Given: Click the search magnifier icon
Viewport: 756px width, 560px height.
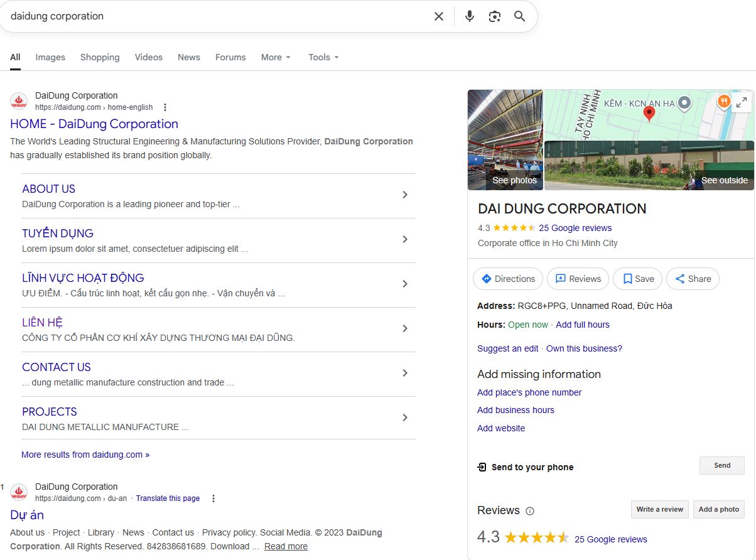Looking at the screenshot, I should (x=519, y=16).
